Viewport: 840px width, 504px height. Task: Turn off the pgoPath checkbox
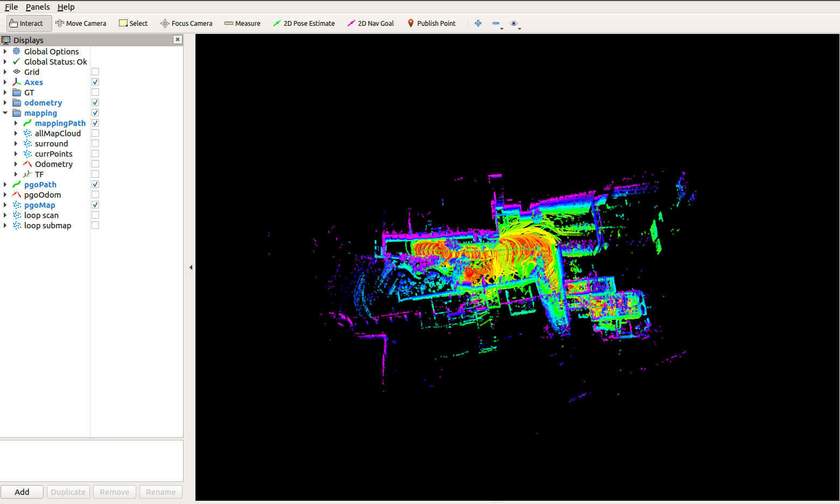pos(95,184)
